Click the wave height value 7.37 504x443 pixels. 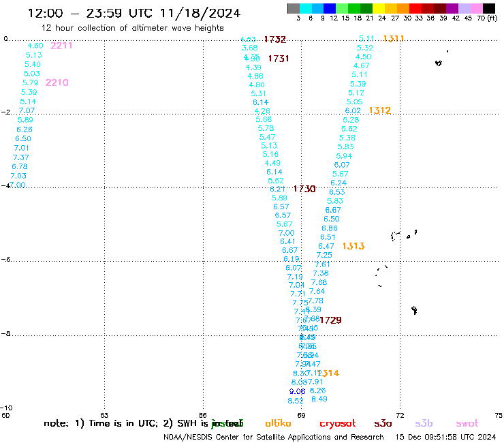click(x=21, y=157)
